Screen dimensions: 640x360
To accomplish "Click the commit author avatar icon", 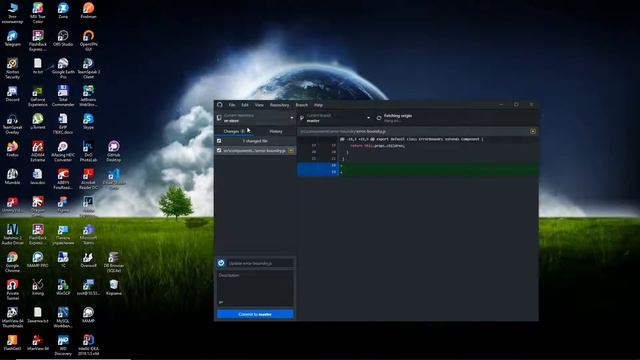I will click(x=221, y=263).
